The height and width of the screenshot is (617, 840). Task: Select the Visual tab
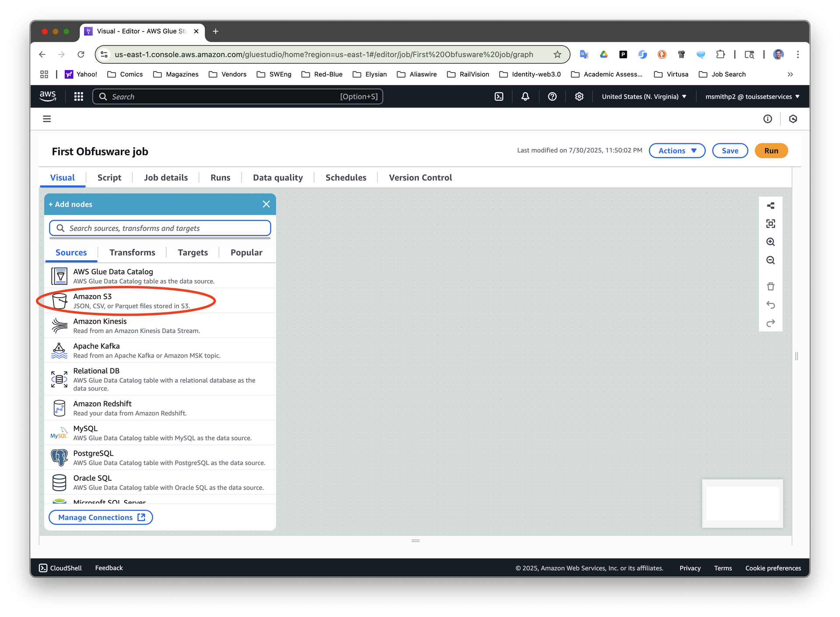coord(63,178)
